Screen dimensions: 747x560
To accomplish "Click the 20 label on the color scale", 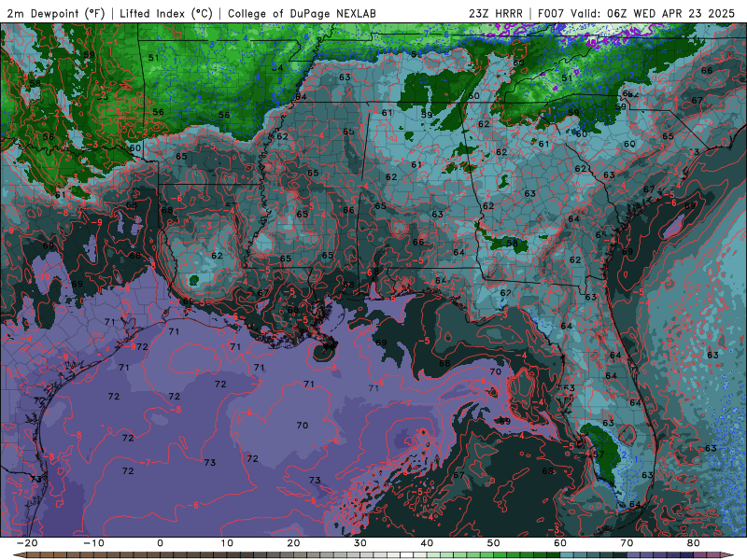I will (293, 543).
